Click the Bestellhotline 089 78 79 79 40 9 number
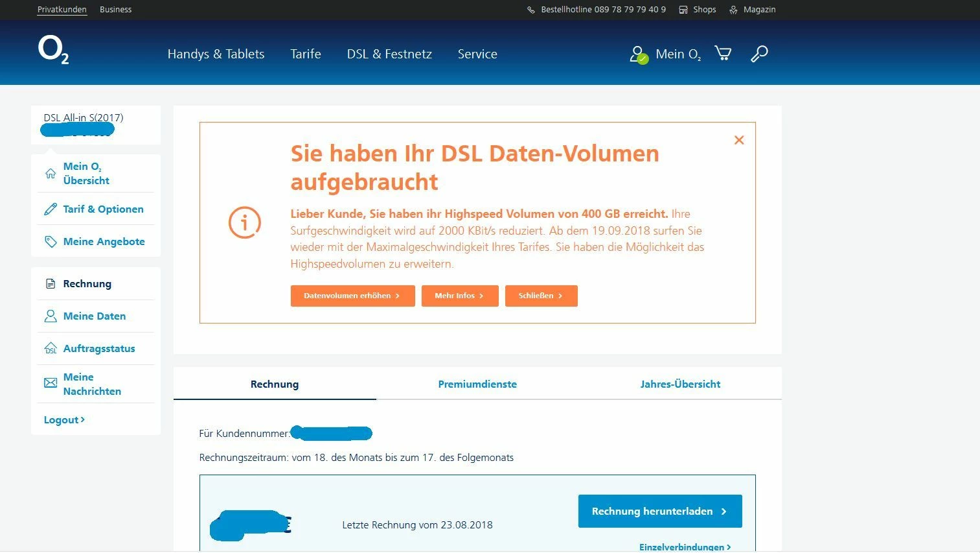Image resolution: width=980 pixels, height=553 pixels. 603,10
